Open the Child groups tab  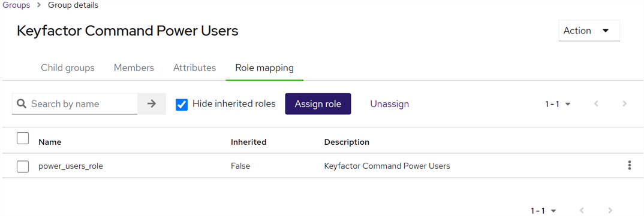(x=68, y=68)
